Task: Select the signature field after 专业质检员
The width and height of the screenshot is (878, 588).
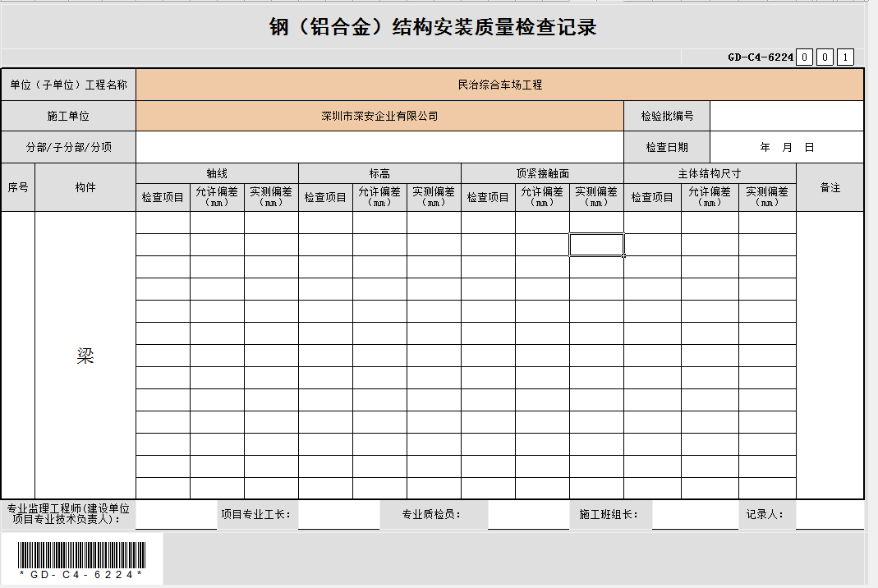Action: [528, 515]
